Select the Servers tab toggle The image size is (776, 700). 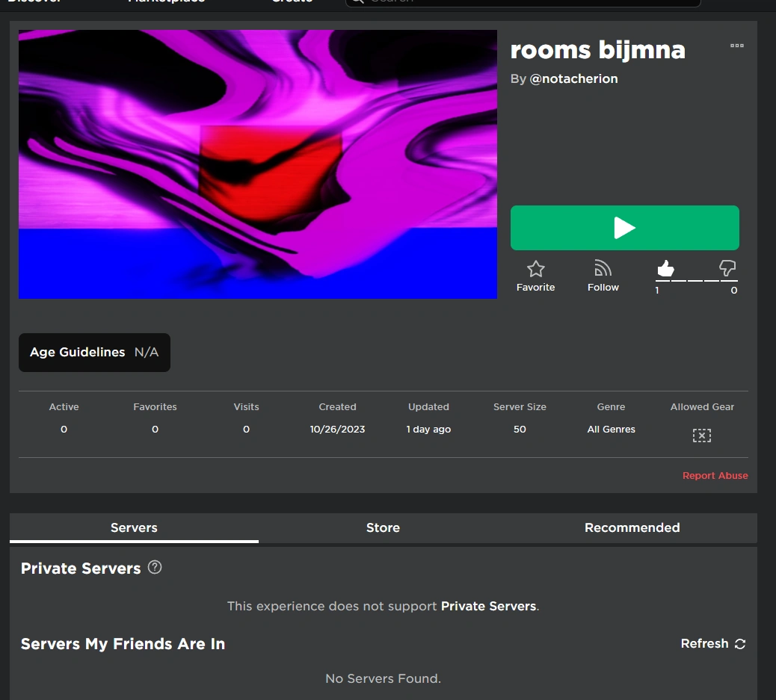134,527
